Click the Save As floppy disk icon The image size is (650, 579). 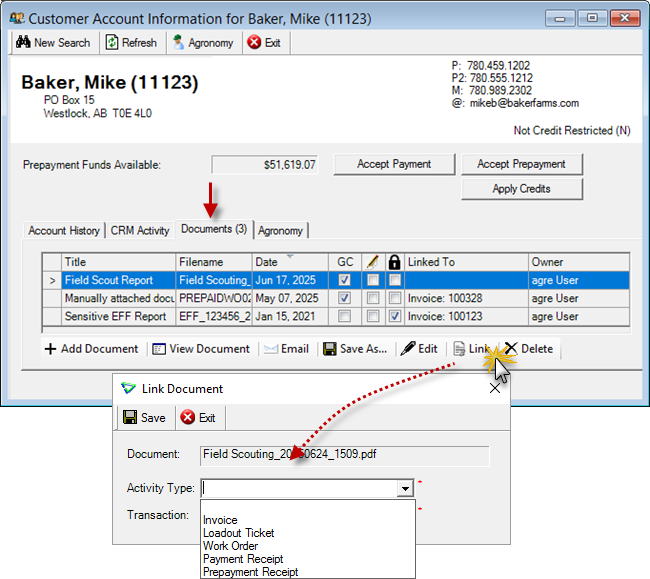330,349
